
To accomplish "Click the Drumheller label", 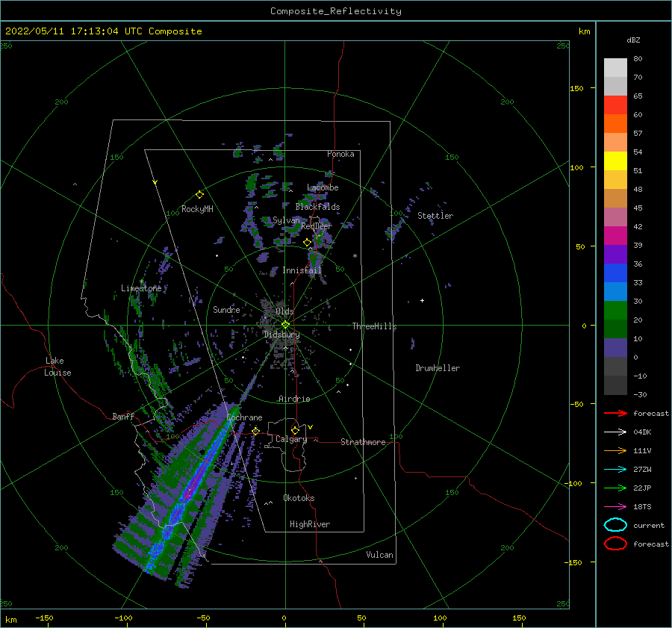I will (x=438, y=368).
